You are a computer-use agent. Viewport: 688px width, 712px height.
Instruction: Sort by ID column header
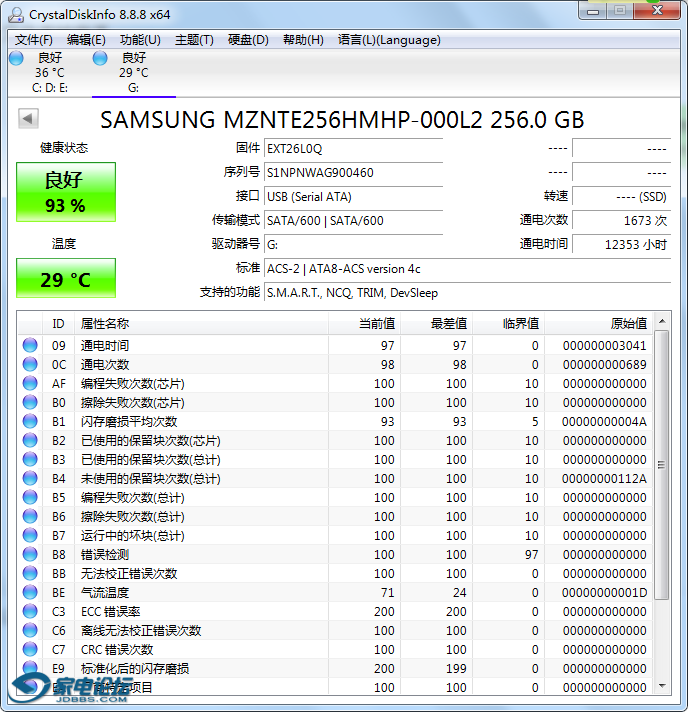58,324
